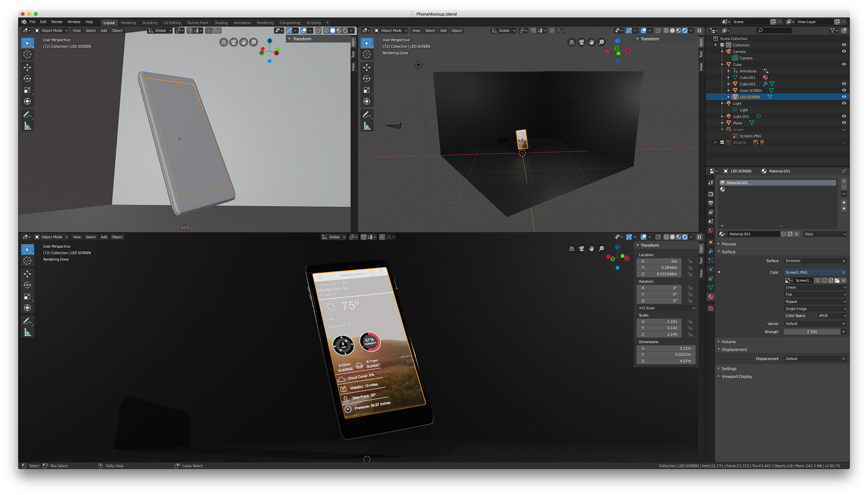
Task: Open the Render menu
Action: point(57,22)
